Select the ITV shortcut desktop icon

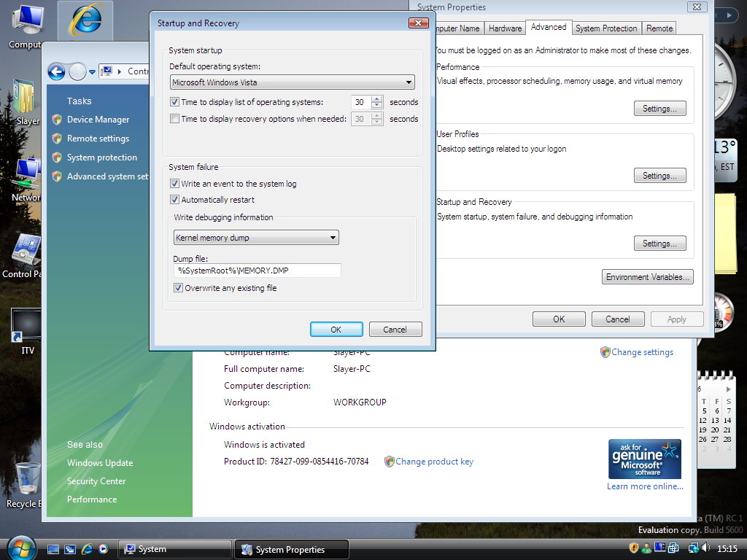[27, 332]
